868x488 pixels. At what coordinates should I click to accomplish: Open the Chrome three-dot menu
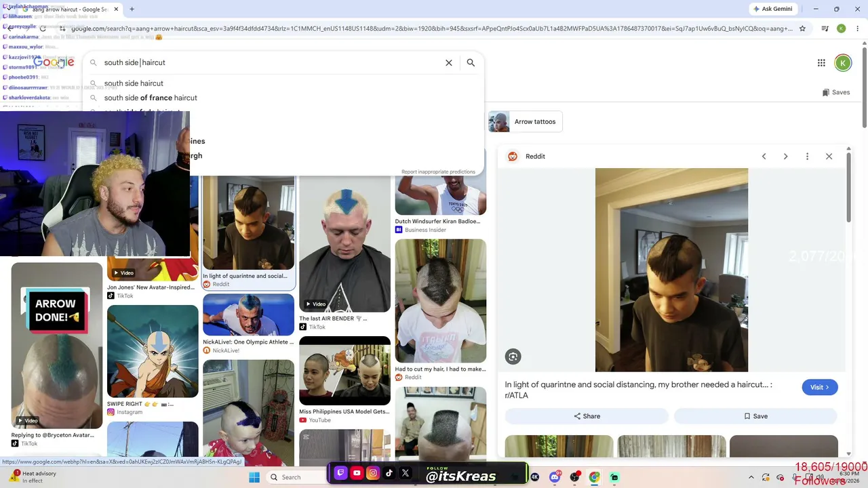[856, 28]
